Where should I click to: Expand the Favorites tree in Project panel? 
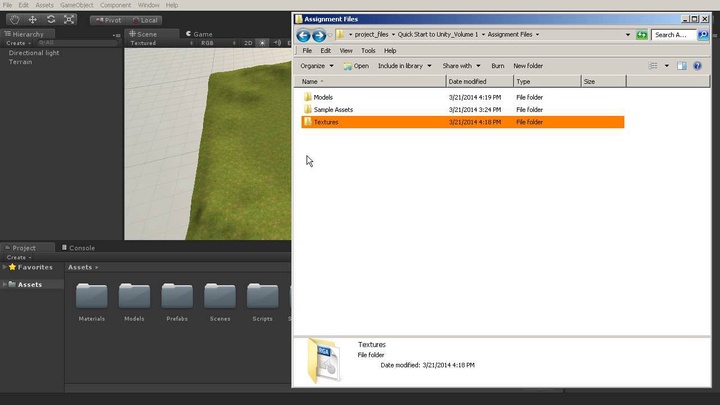4,268
